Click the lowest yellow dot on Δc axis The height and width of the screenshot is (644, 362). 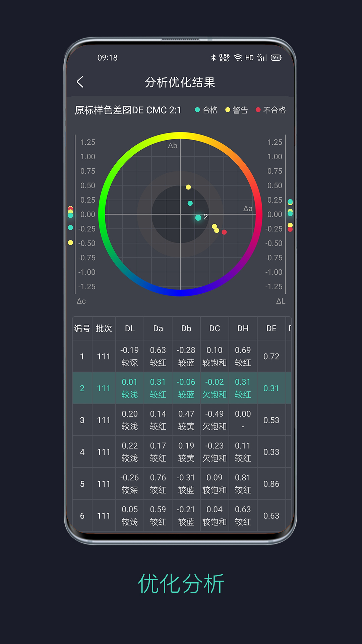tap(70, 243)
